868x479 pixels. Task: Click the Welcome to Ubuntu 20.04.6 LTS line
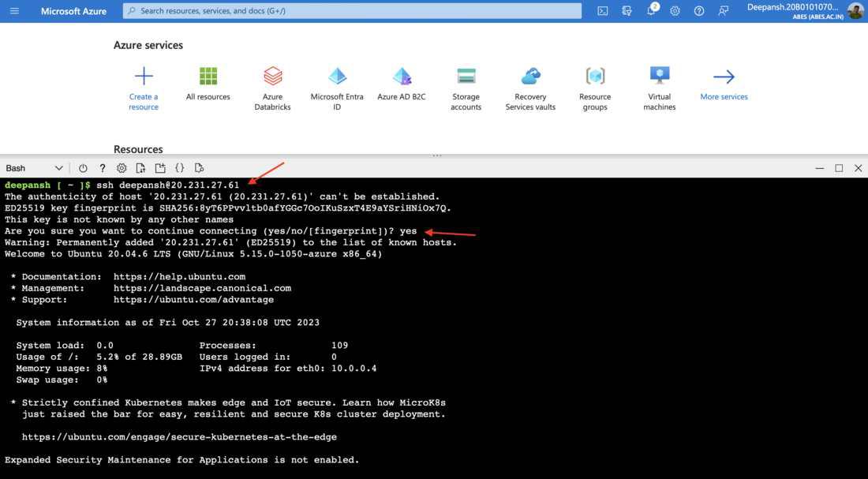193,254
